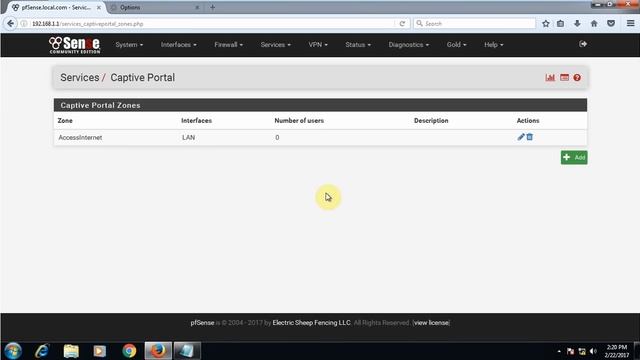
Task: Click the Description column header
Action: coord(431,121)
